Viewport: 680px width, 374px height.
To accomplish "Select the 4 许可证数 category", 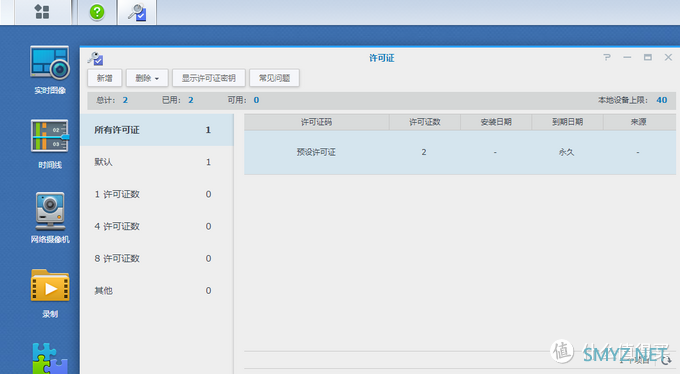I will coord(157,226).
